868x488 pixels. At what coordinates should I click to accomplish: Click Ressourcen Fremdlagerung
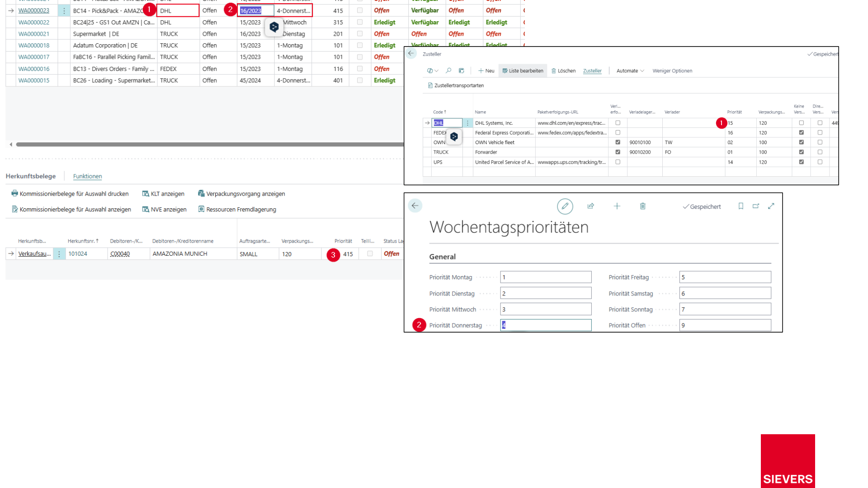click(237, 209)
